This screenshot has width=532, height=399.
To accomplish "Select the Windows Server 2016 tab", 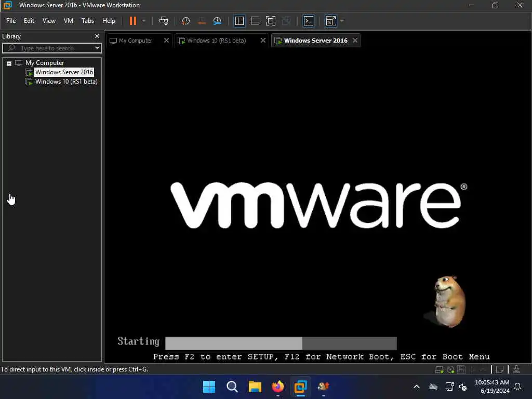I will 315,41.
